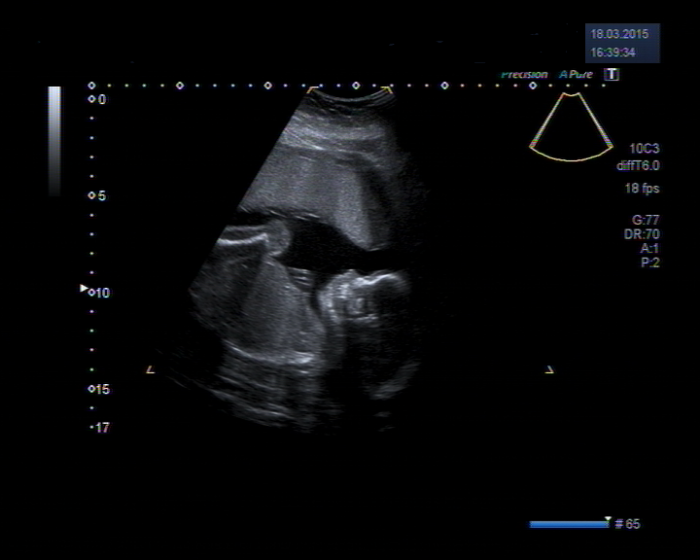Viewport: 700px width, 560px height.
Task: Click the focus position arrow on depth scale
Action: (x=84, y=289)
